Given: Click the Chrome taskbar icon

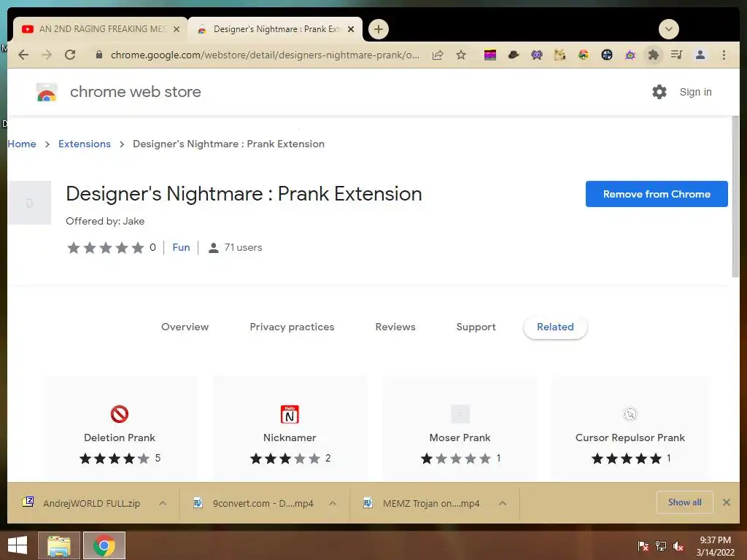Looking at the screenshot, I should coord(104,545).
